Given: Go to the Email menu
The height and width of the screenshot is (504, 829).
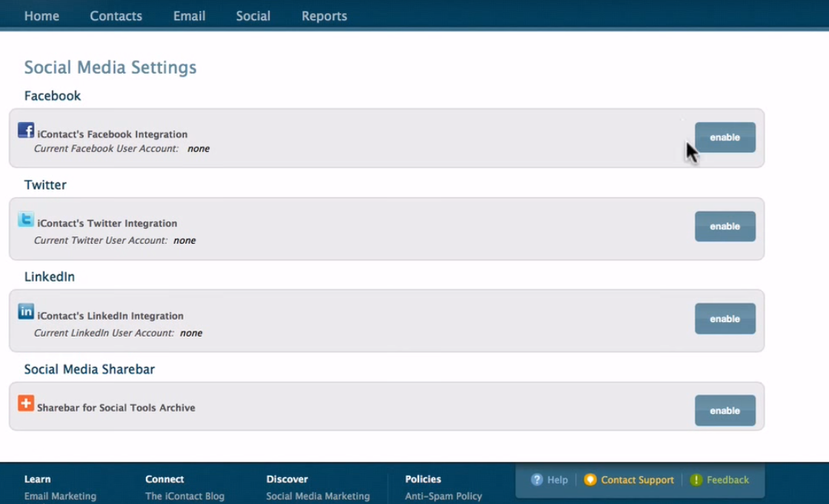Looking at the screenshot, I should 190,16.
